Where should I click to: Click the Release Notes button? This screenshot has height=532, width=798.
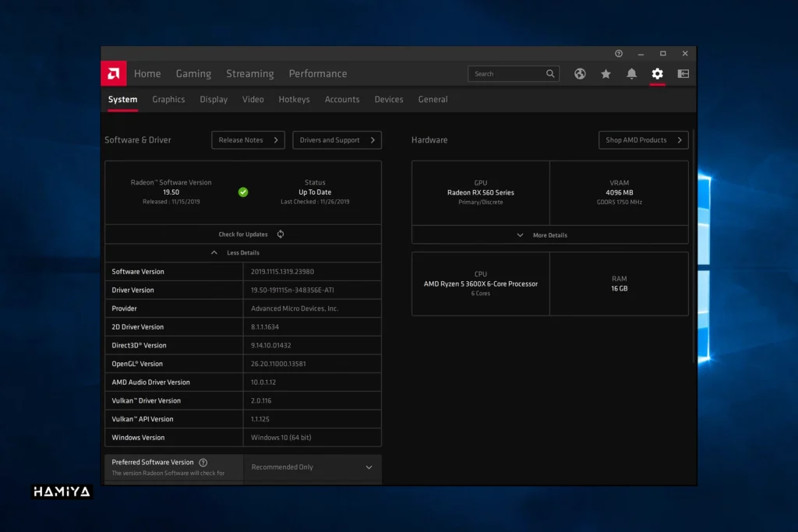tap(248, 140)
